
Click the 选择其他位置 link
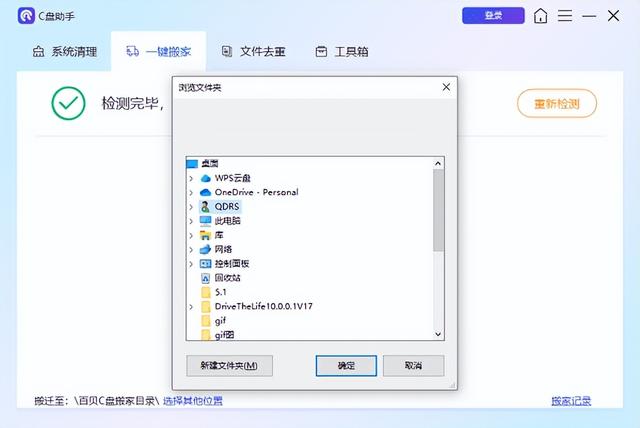(x=193, y=401)
